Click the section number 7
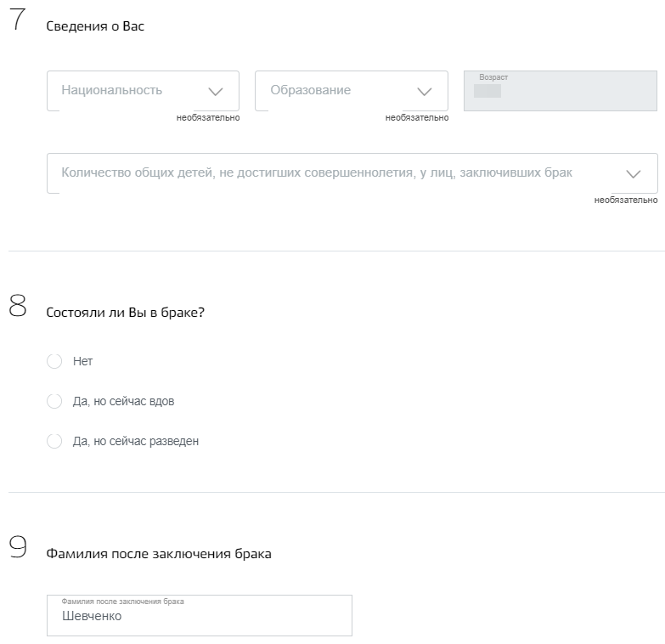 (18, 23)
